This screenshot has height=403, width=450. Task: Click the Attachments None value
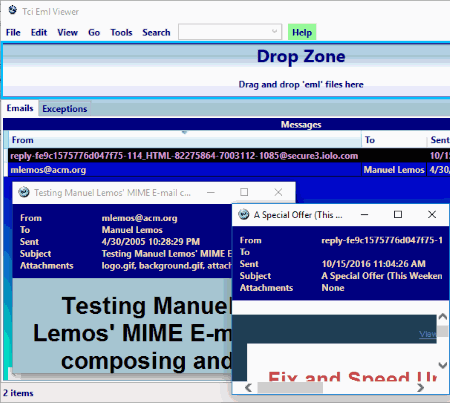[x=333, y=288]
